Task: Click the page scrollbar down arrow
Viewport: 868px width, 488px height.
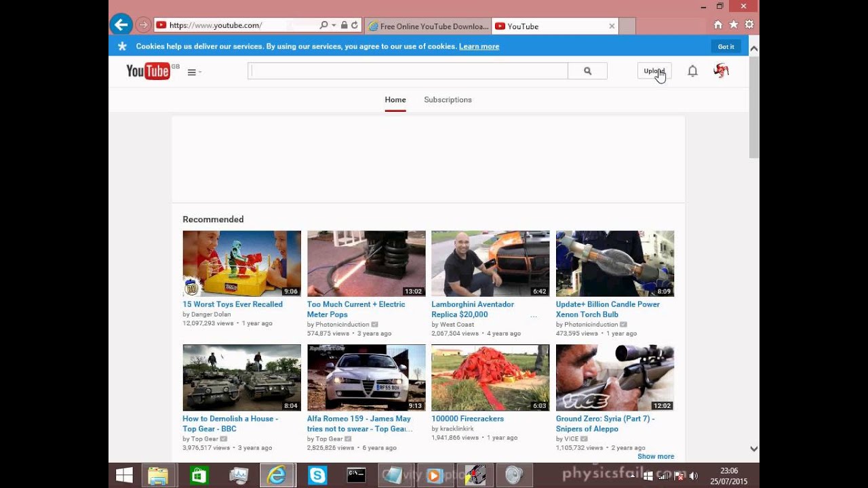Action: (753, 449)
